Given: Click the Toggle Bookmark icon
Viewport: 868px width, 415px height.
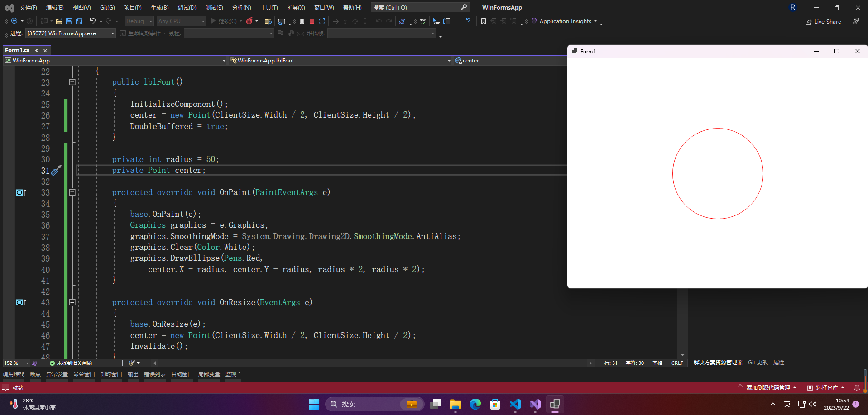Looking at the screenshot, I should 484,21.
